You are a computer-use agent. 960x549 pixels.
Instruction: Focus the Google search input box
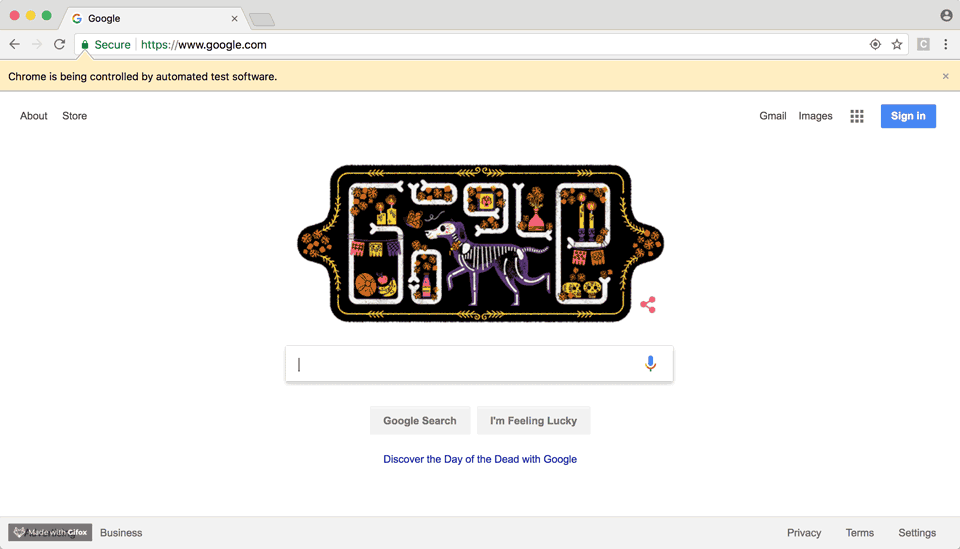pyautogui.click(x=465, y=364)
